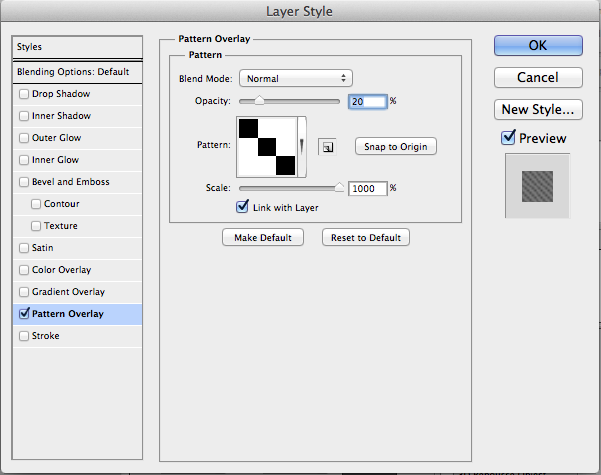Click the diagonal checker pattern swatch

[x=267, y=147]
